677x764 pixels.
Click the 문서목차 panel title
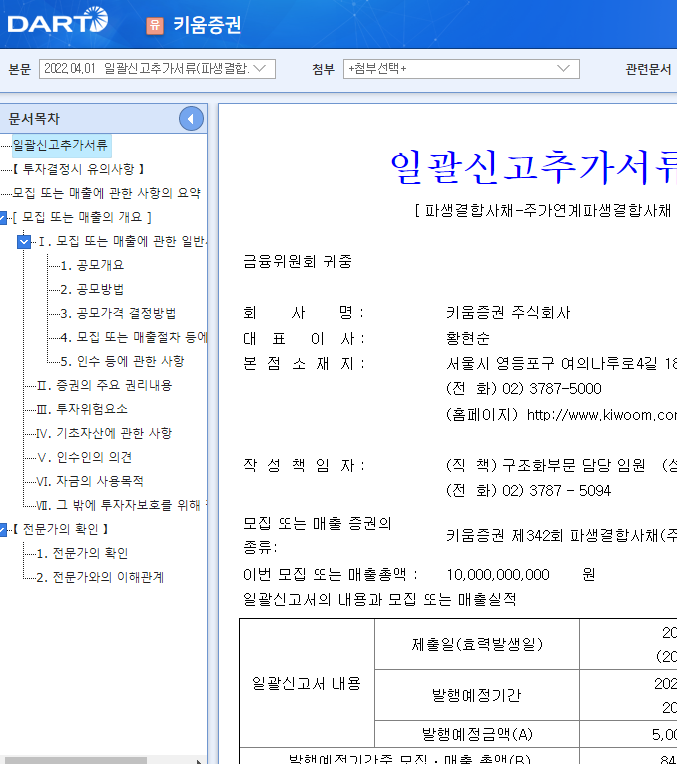[x=34, y=118]
